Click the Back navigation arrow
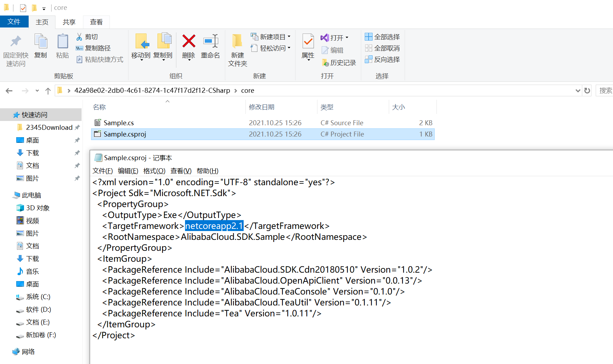Image resolution: width=613 pixels, height=364 pixels. 9,91
